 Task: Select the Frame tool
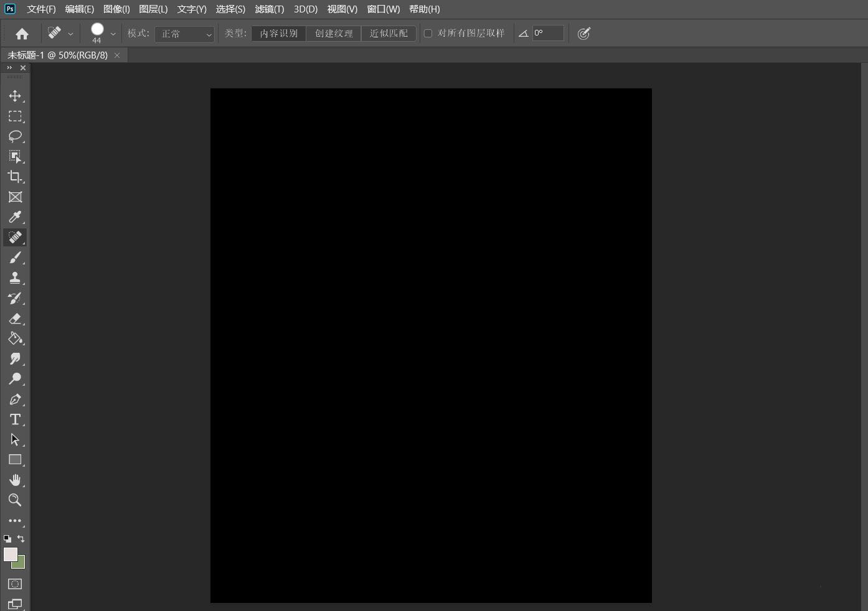(15, 197)
